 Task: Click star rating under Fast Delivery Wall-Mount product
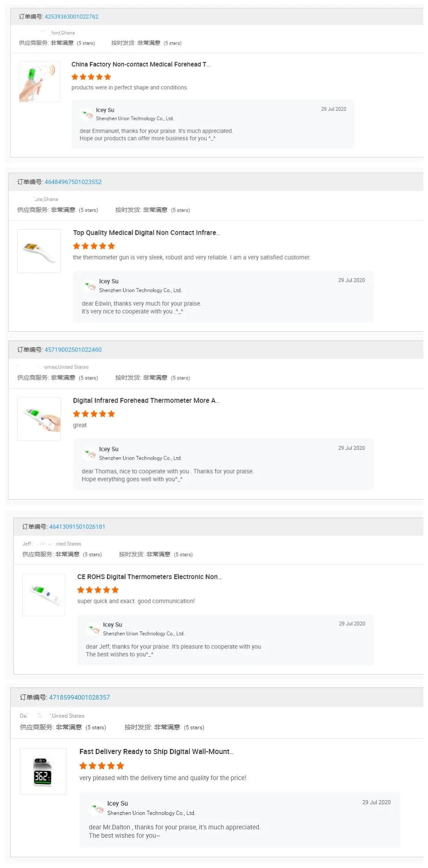(x=102, y=766)
